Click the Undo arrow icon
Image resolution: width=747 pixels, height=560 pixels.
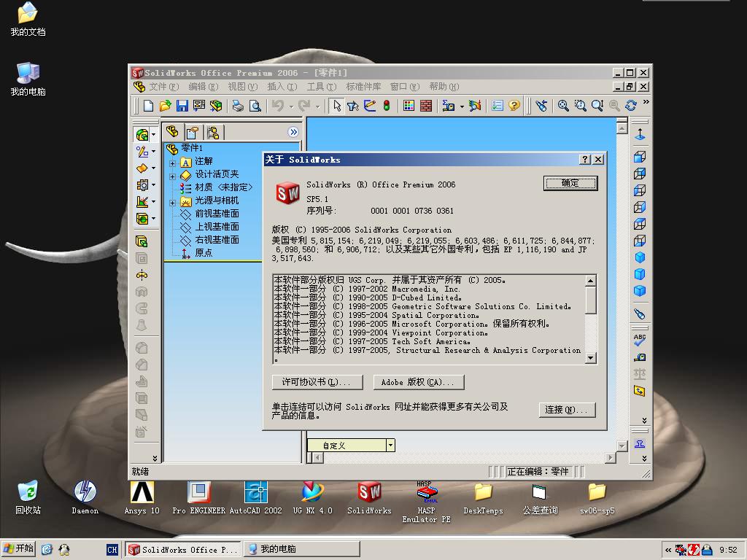[278, 106]
